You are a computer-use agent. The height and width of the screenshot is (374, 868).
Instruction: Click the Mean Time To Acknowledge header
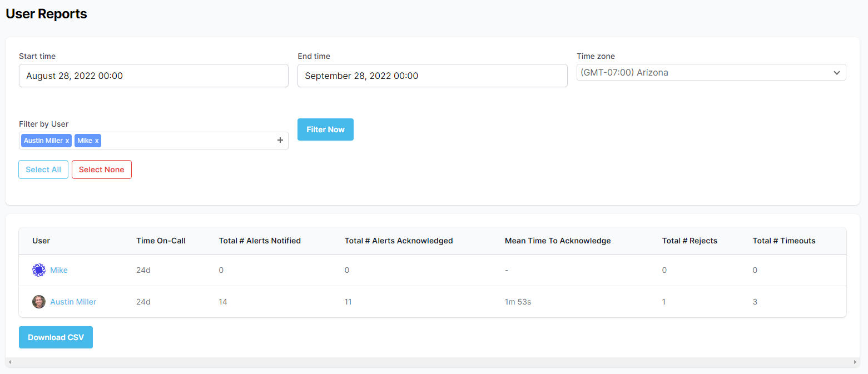(x=557, y=241)
